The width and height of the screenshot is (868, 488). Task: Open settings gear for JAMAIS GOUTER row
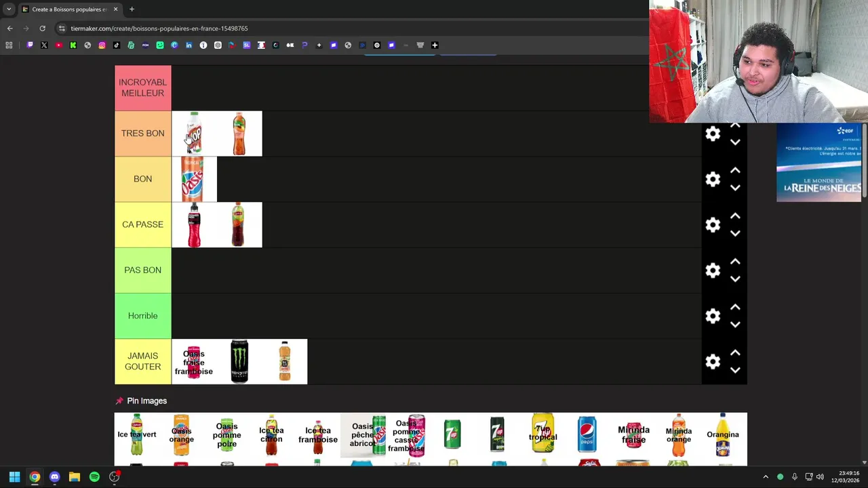713,361
